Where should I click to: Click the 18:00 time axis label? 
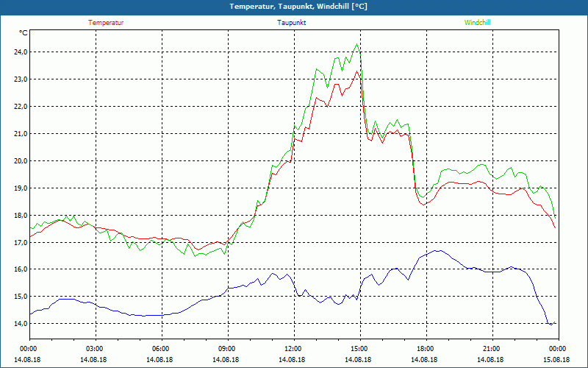point(426,349)
